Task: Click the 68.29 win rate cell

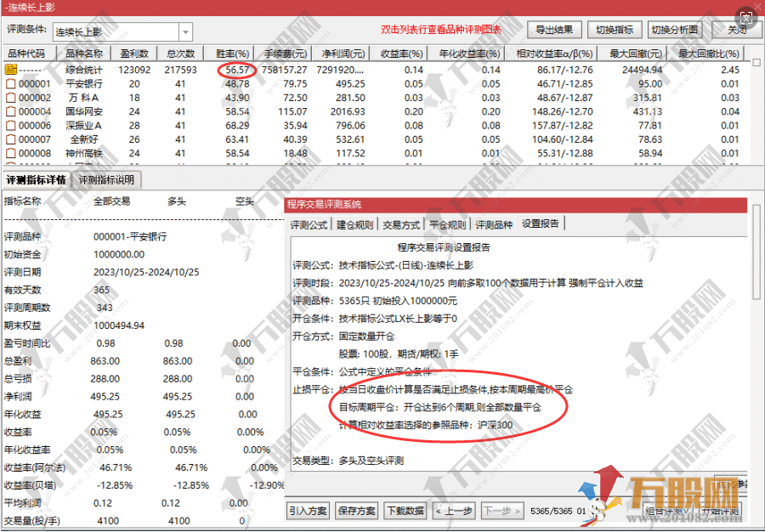Action: 238,126
